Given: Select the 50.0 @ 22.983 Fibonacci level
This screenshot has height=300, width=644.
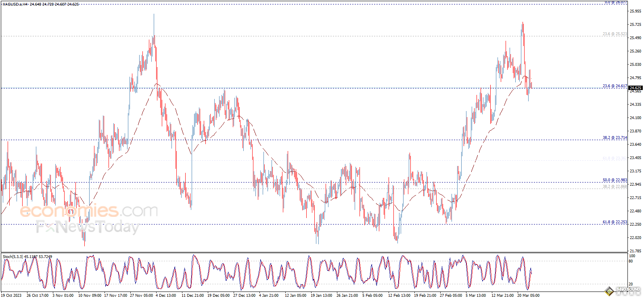Looking at the screenshot, I should 615,180.
